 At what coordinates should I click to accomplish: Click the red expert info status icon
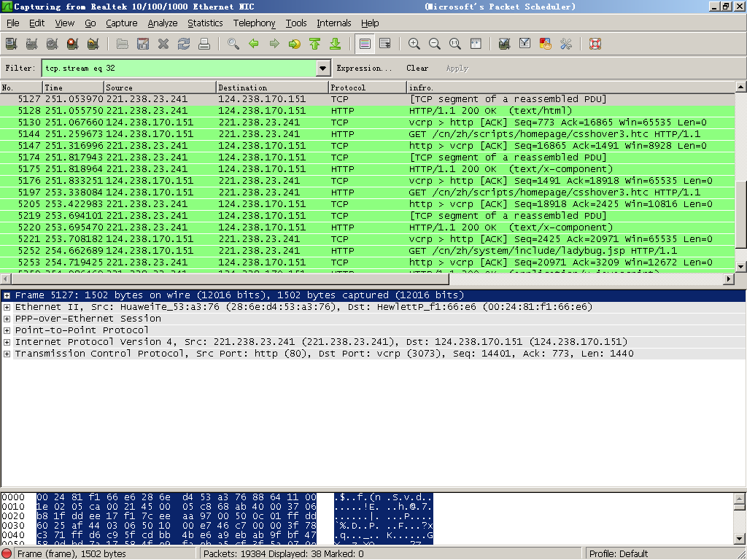pos(7,554)
